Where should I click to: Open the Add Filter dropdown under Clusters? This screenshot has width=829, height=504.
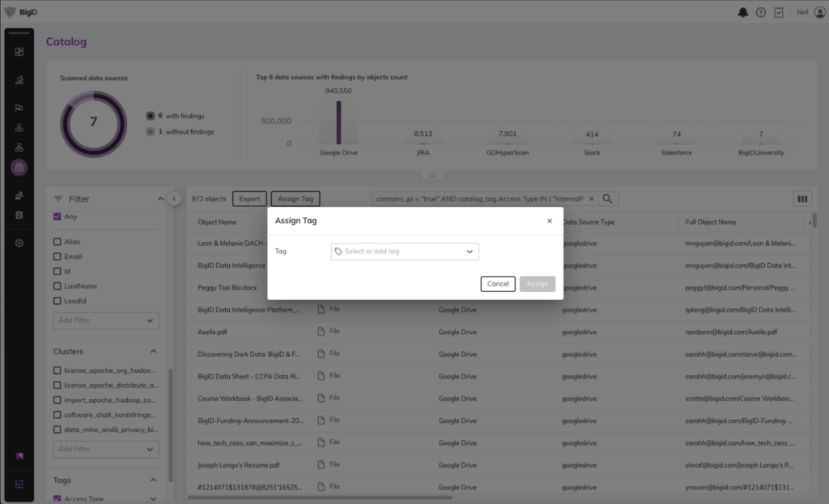click(x=106, y=449)
